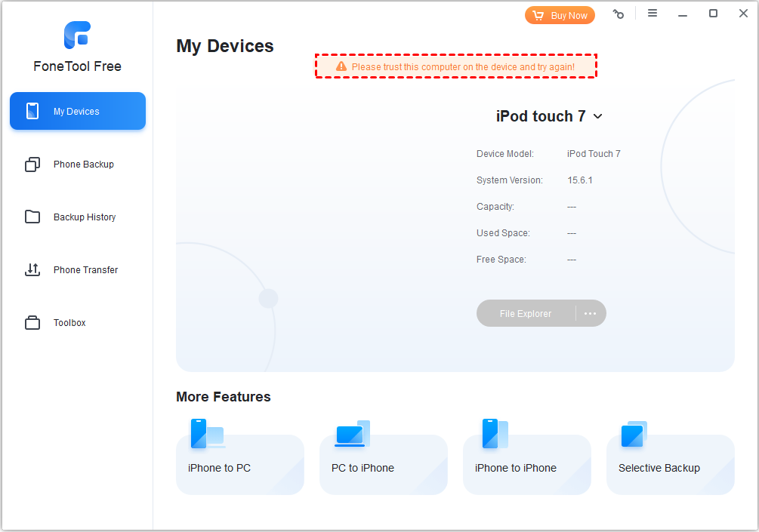Image resolution: width=759 pixels, height=532 pixels.
Task: Open the hamburger menu in title bar
Action: [653, 14]
